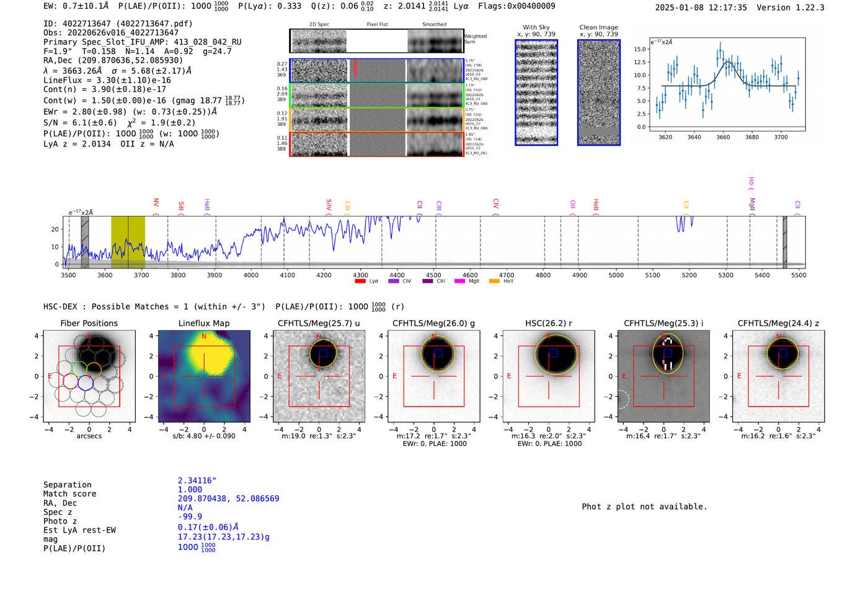Click the Flags:0x00400009 header text
Screen dimensions: 868x591
[516, 6]
